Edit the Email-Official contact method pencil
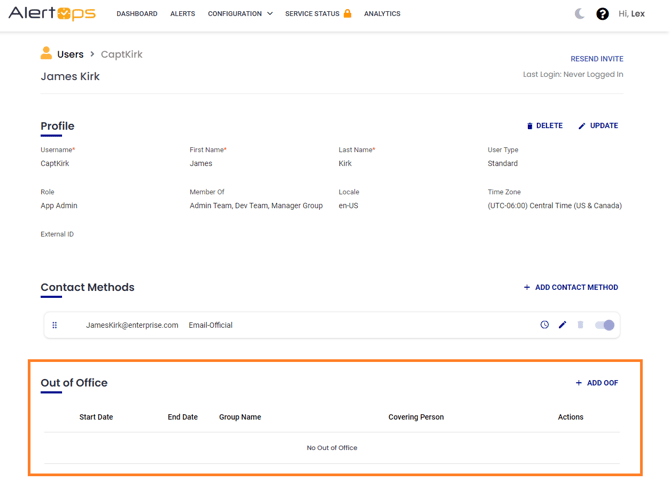The height and width of the screenshot is (489, 670). click(x=562, y=325)
